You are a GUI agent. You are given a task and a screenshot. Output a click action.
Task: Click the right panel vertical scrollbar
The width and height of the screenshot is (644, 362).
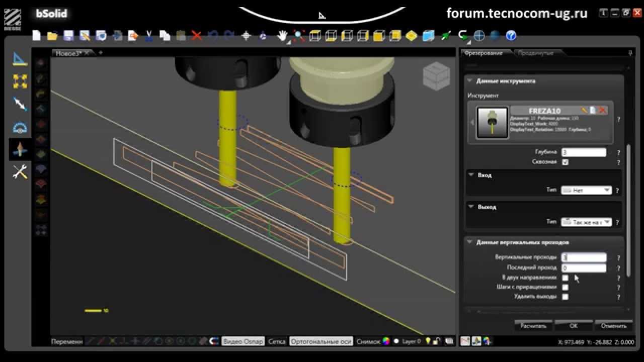tap(628, 211)
